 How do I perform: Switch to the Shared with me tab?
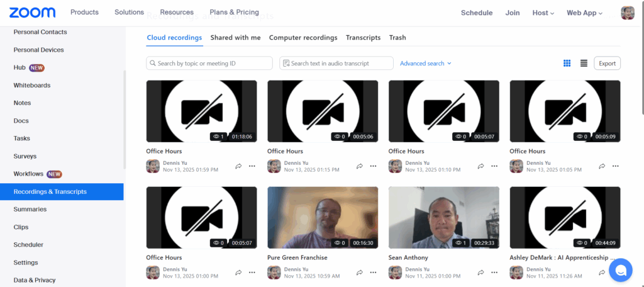(235, 38)
